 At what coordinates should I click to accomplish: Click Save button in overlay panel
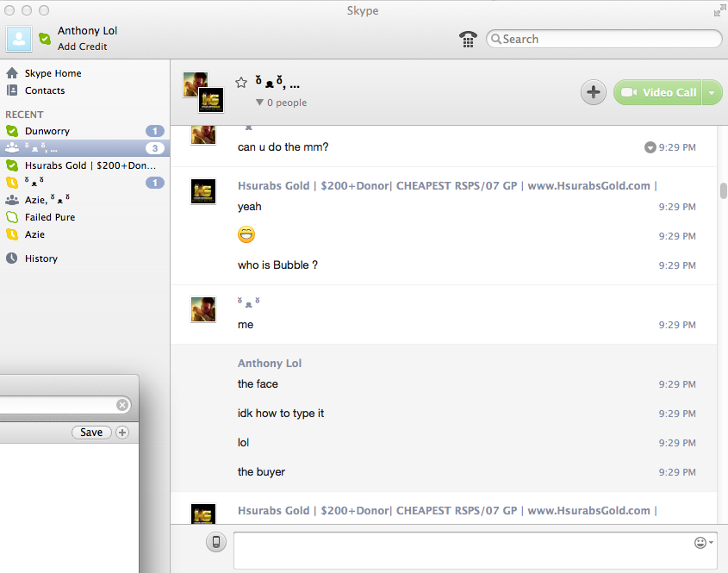coord(91,433)
